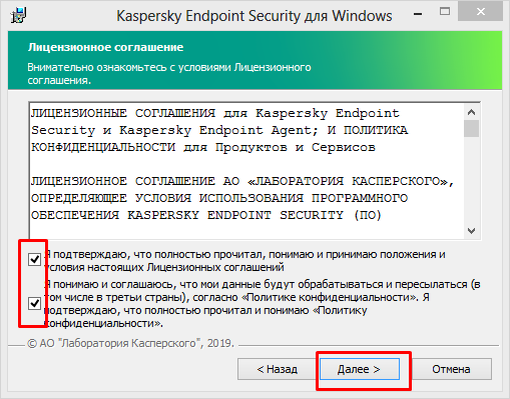Click the license text scroll down arrow
The image size is (510, 399).
pos(471,231)
